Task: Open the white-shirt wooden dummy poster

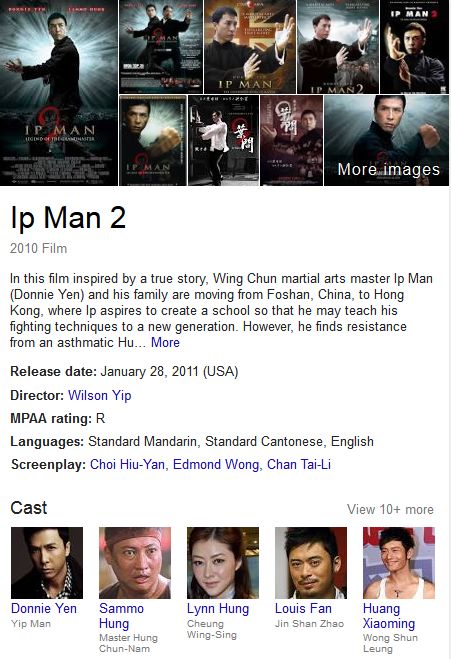Action: 223,140
